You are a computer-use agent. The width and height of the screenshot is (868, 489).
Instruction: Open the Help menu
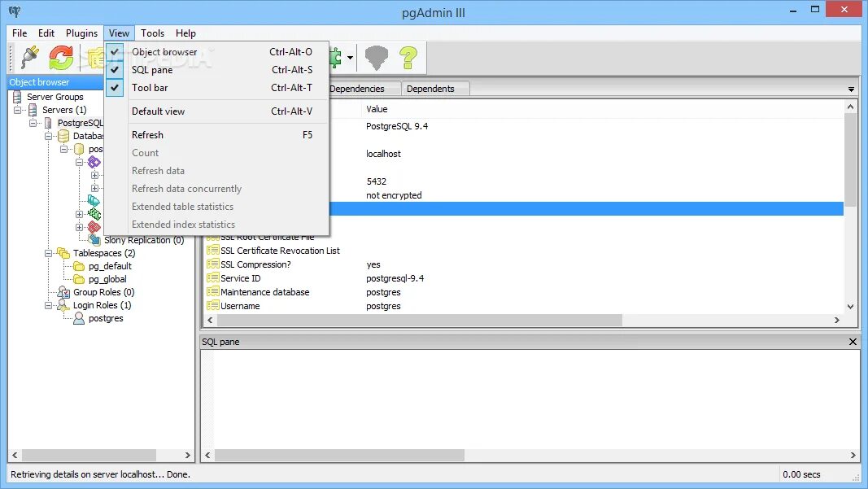185,33
